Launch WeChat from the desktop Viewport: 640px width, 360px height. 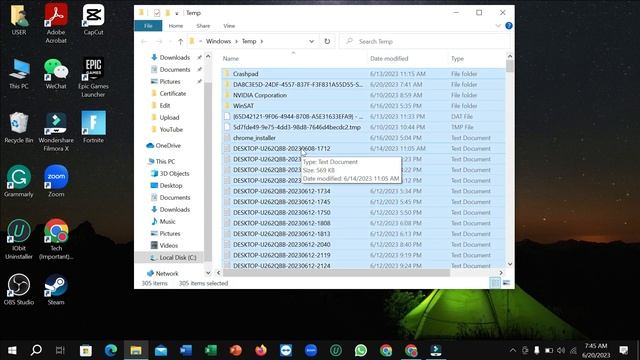56,74
